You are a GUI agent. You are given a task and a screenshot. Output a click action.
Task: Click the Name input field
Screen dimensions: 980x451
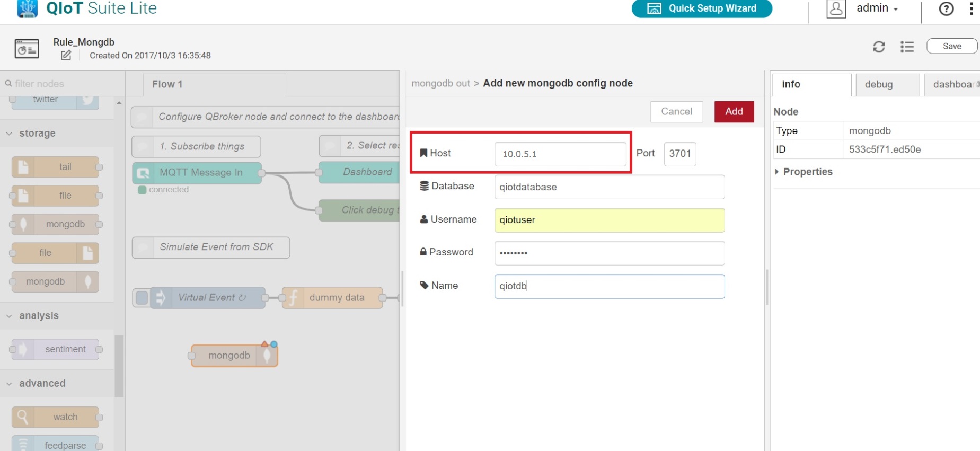coord(610,286)
